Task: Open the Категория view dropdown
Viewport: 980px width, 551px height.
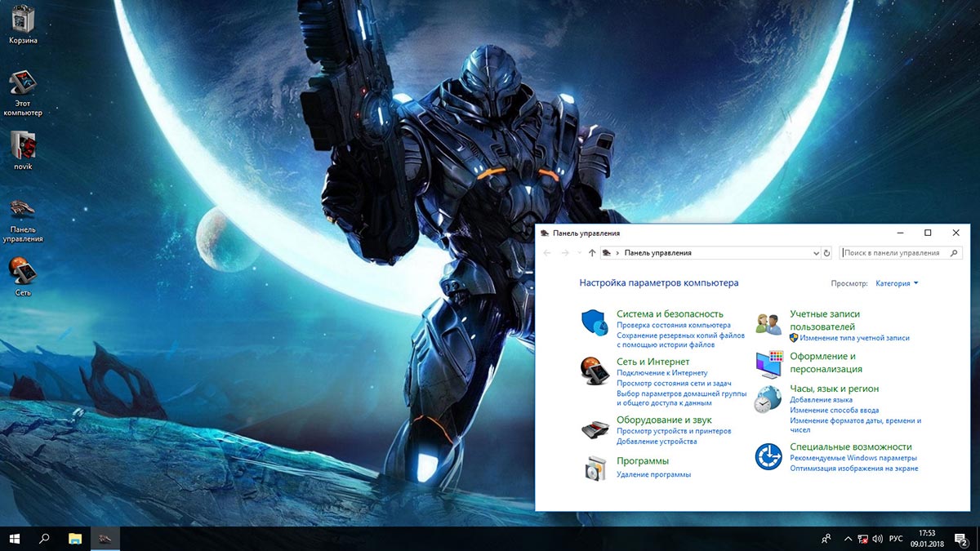Action: (x=897, y=283)
